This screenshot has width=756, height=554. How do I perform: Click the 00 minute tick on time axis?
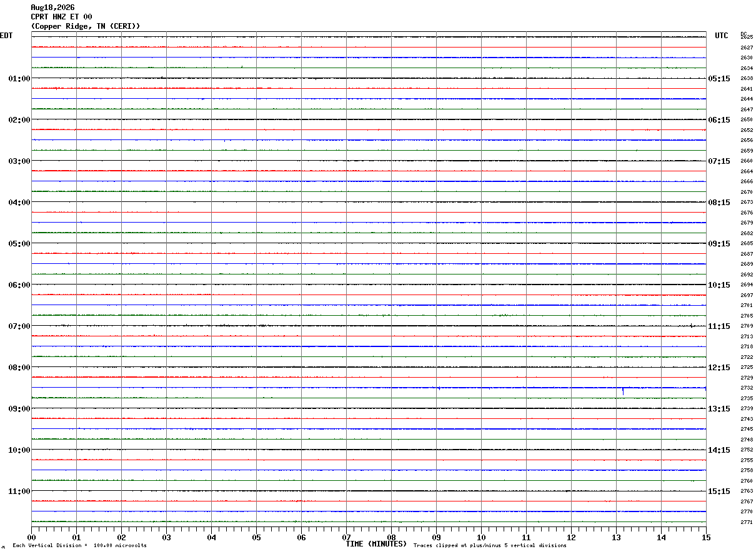[x=32, y=538]
